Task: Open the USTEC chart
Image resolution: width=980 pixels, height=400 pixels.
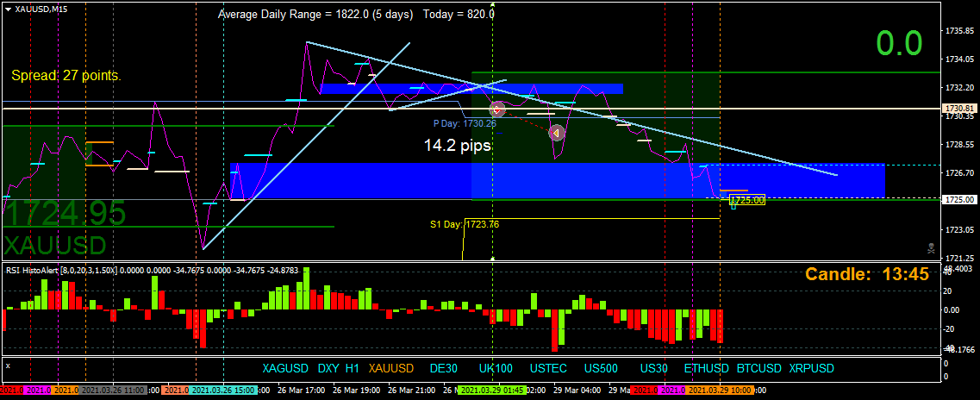Action: pos(549,368)
